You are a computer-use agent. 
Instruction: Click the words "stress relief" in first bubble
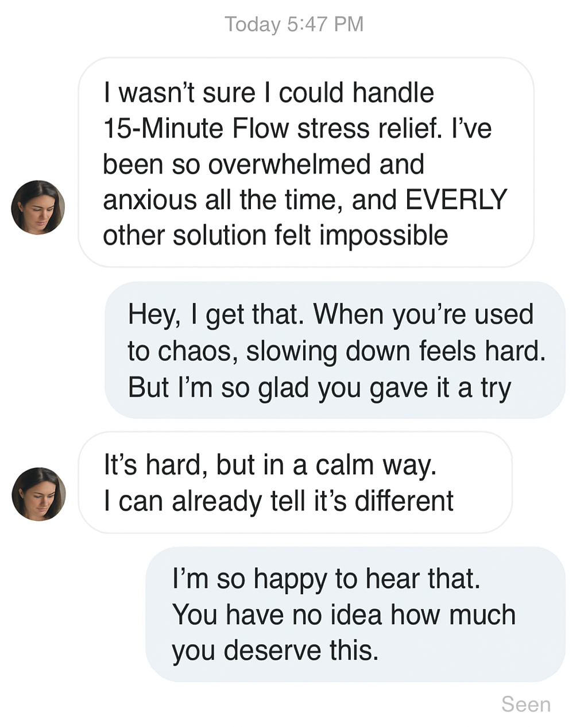pyautogui.click(x=369, y=128)
